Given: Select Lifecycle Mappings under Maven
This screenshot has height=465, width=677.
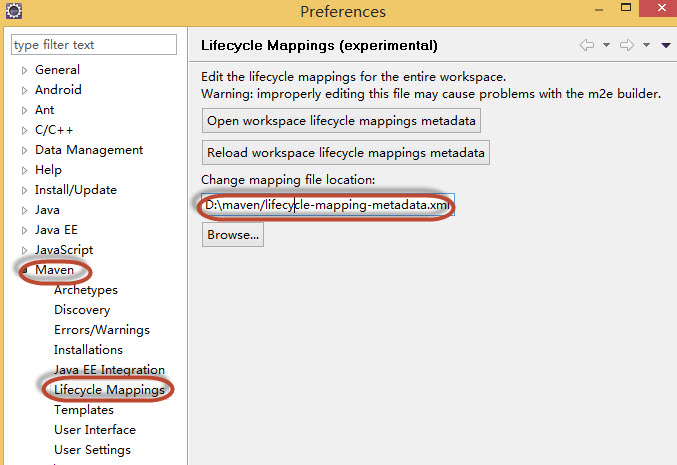Looking at the screenshot, I should (109, 390).
